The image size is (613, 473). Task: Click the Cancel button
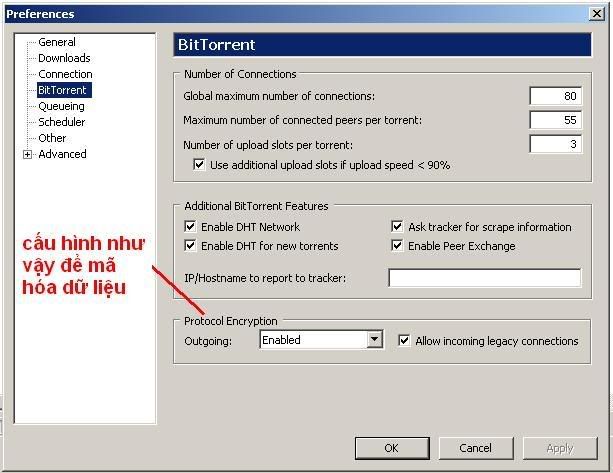pos(475,448)
